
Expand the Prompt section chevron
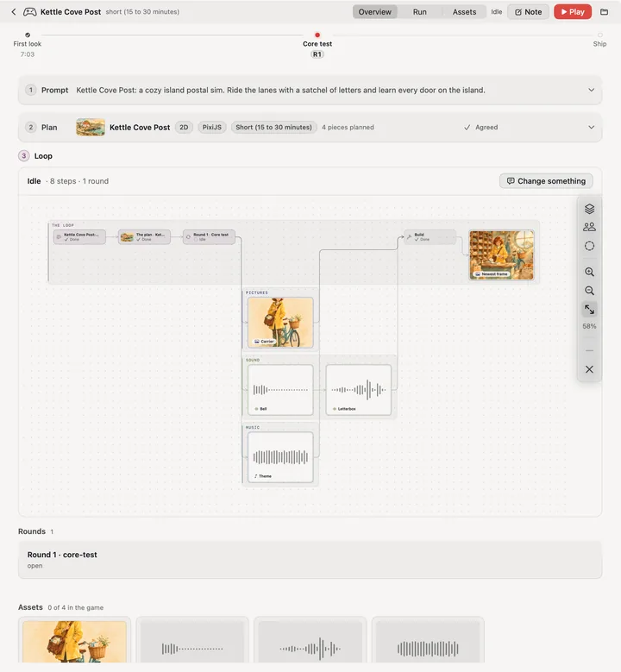click(x=591, y=90)
